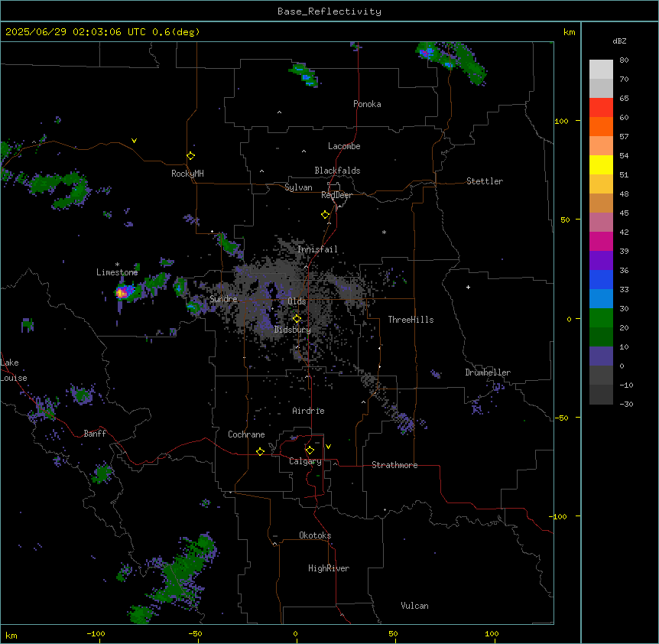The width and height of the screenshot is (659, 644).
Task: Click the Calgary city label
Action: tap(305, 461)
